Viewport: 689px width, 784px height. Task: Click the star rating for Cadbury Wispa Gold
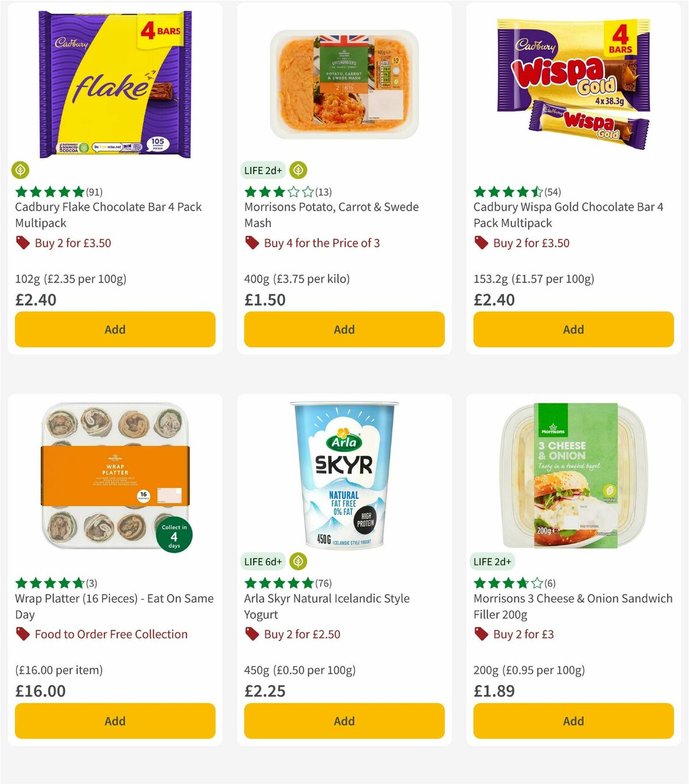[x=505, y=191]
